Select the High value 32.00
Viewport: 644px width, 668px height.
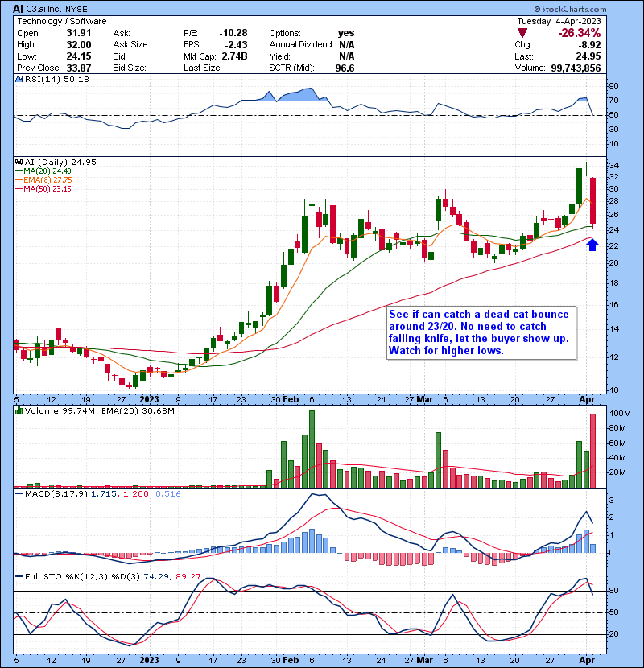click(79, 45)
